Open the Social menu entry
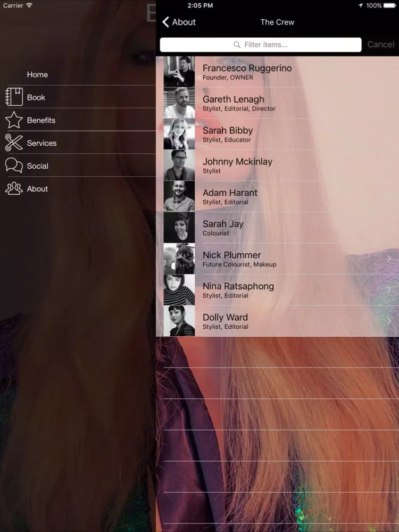Screen dimensions: 399x532 pos(38,166)
